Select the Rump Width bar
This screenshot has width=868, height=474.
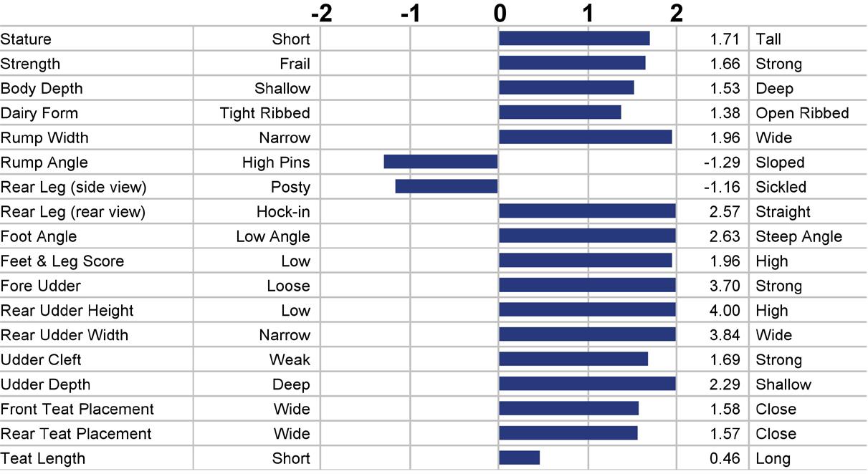coord(586,137)
